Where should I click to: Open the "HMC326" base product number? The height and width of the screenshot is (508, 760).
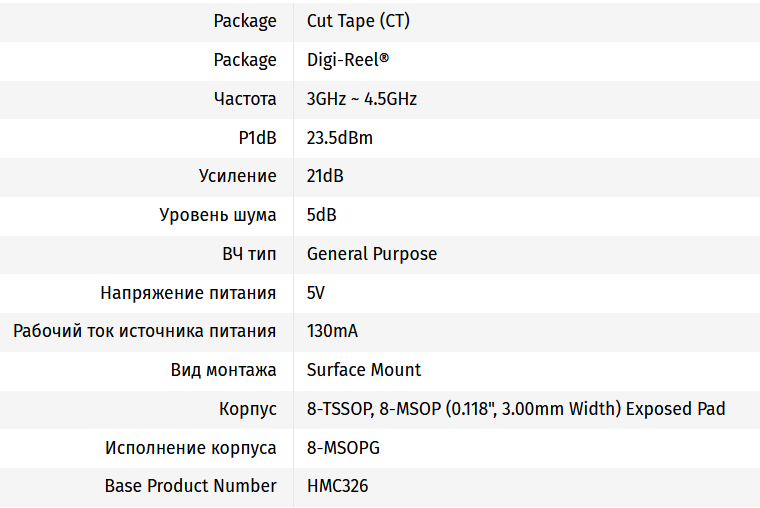pos(338,486)
